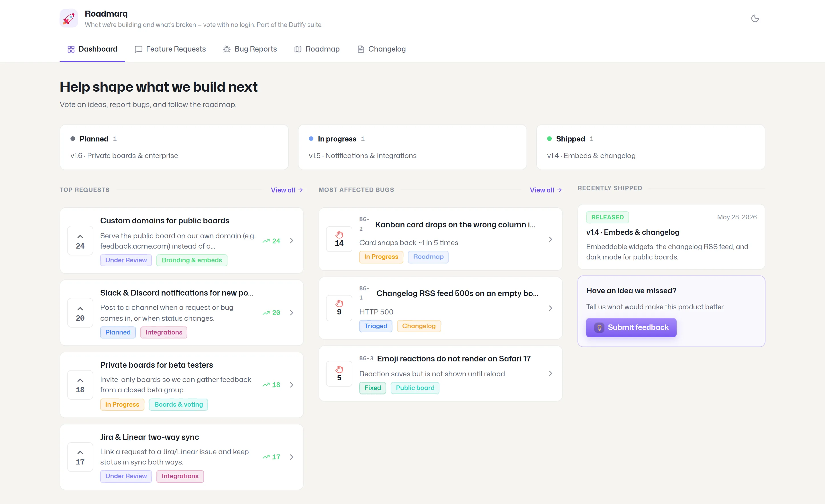Expand Emoji reactions bug via chevron

coord(551,374)
